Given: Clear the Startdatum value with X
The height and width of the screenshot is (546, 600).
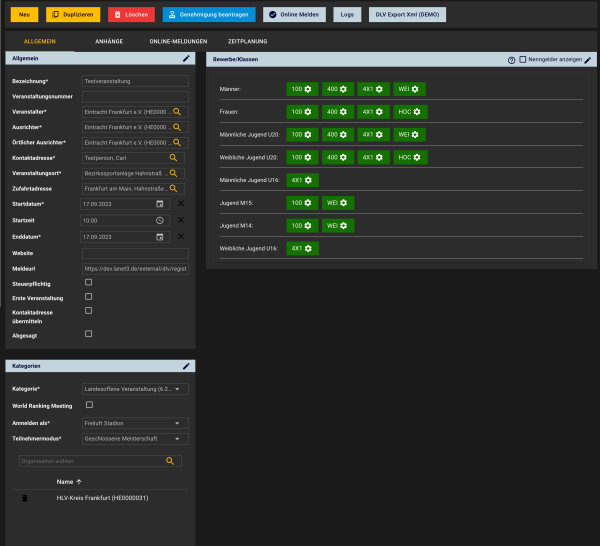Looking at the screenshot, I should 181,204.
